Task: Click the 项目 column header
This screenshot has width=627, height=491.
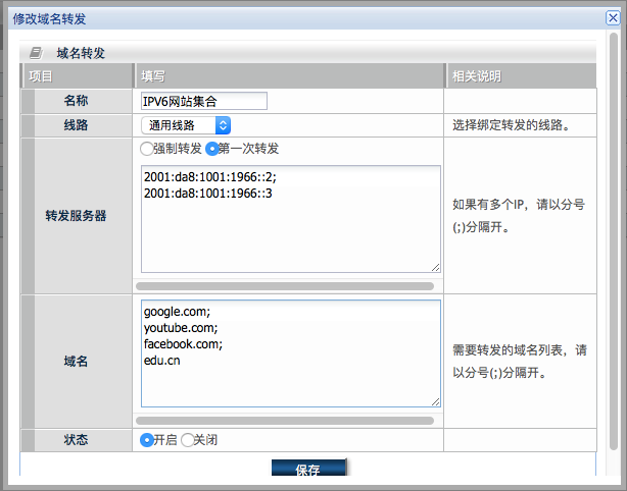Action: (x=77, y=76)
